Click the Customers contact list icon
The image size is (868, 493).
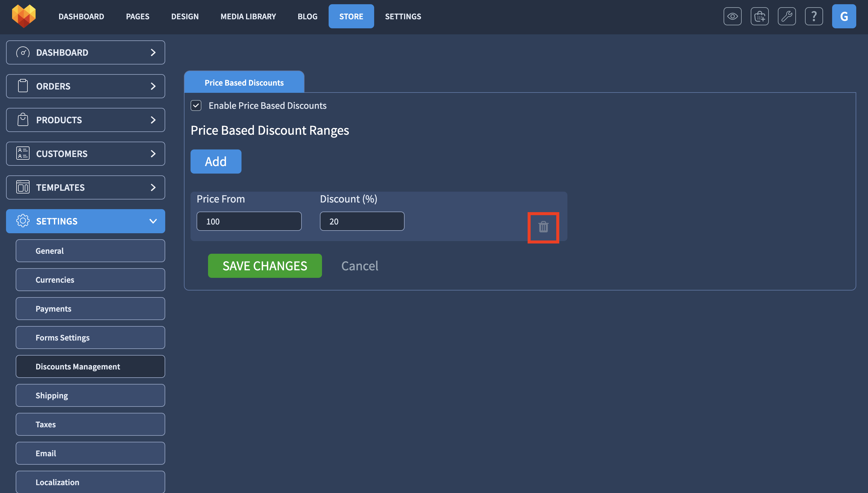[x=23, y=153]
